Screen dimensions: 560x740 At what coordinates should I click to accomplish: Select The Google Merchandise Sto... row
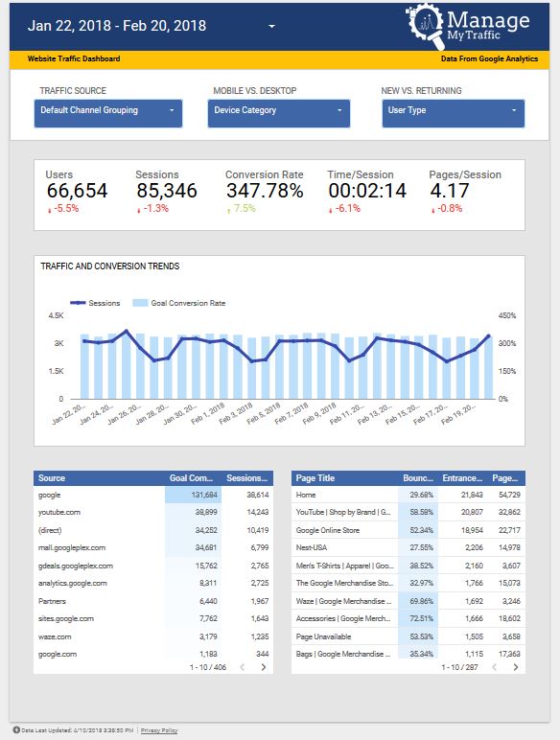tap(408, 583)
